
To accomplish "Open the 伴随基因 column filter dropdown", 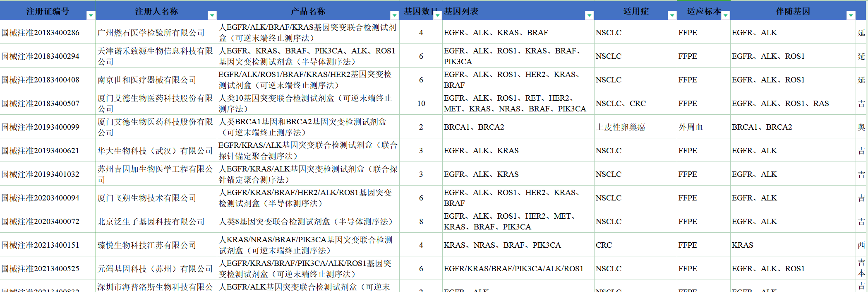I will pos(851,16).
